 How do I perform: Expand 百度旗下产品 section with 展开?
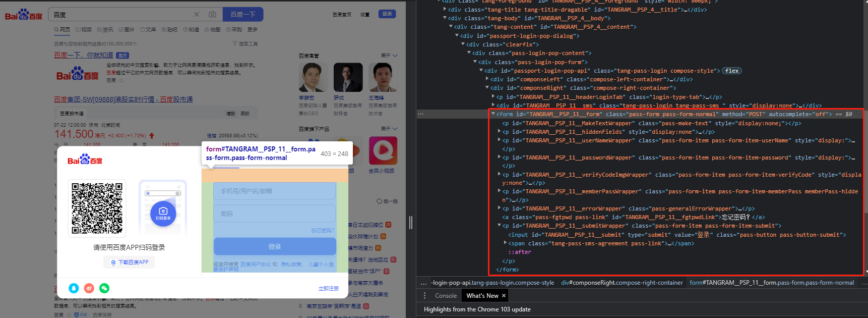point(389,129)
